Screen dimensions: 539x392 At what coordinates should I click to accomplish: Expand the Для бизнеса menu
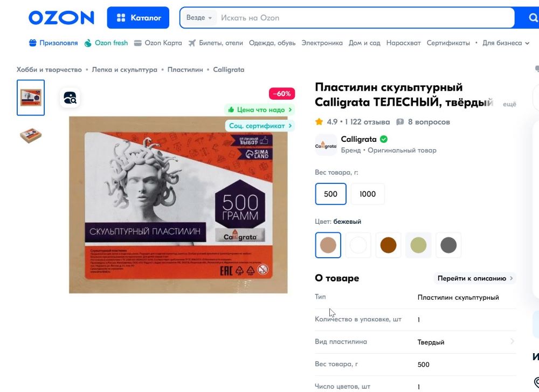506,43
